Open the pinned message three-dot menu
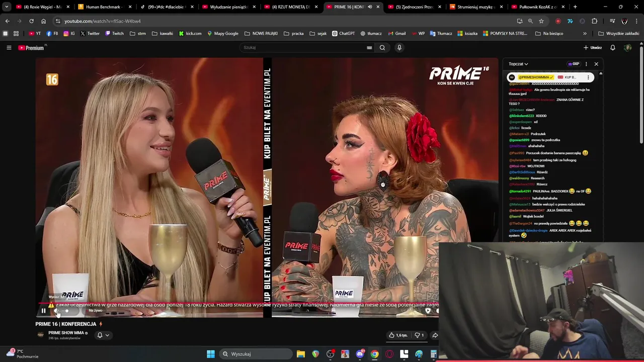This screenshot has width=644, height=362. 588,77
